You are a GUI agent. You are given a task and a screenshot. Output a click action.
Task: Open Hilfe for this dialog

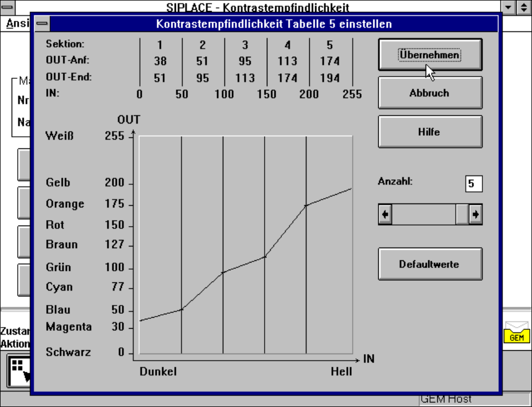click(x=430, y=132)
